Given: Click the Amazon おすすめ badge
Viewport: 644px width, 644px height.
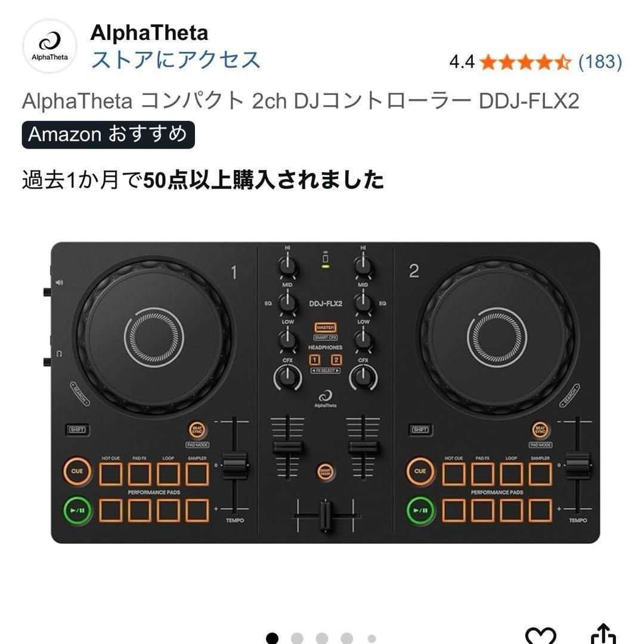Looking at the screenshot, I should pos(109,135).
